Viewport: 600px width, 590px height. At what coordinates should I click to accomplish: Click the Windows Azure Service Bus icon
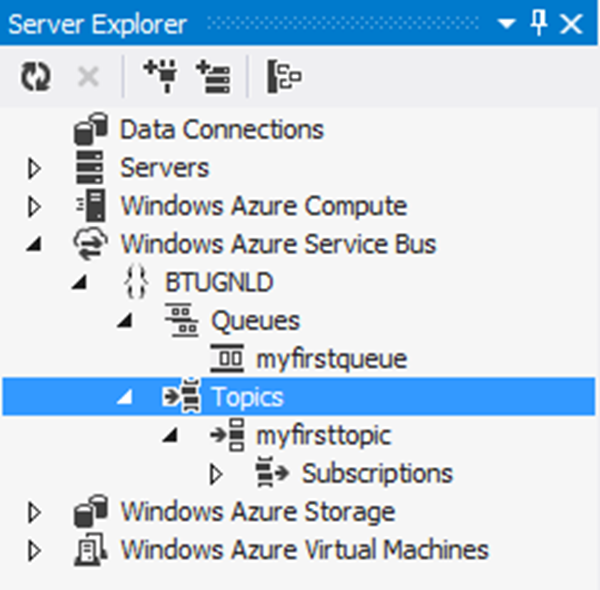tap(91, 244)
